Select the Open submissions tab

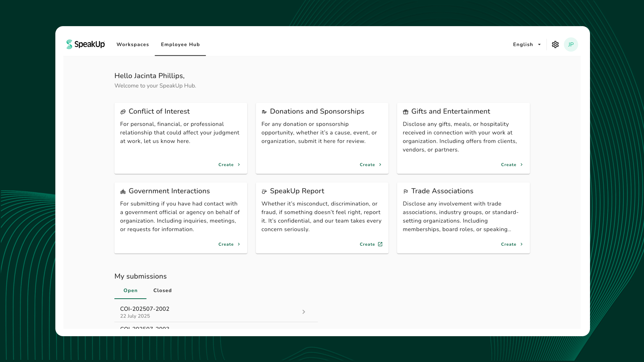pyautogui.click(x=130, y=291)
